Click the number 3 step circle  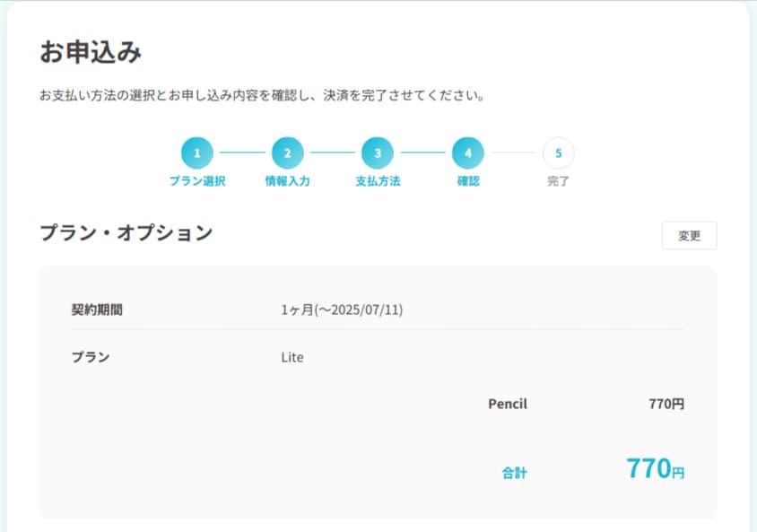pos(378,153)
